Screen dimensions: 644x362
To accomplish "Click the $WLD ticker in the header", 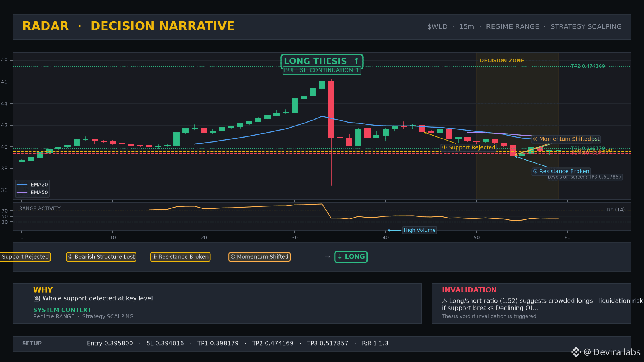I will [437, 27].
